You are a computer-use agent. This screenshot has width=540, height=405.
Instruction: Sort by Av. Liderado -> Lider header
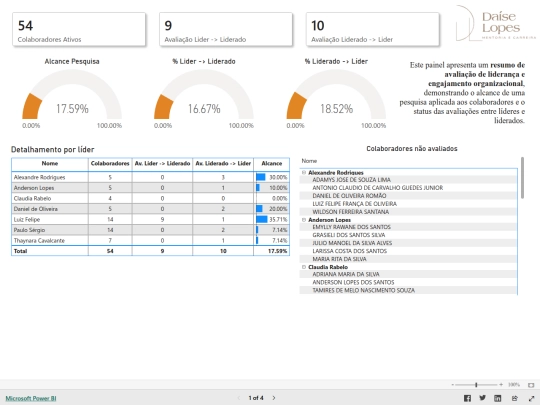click(223, 164)
